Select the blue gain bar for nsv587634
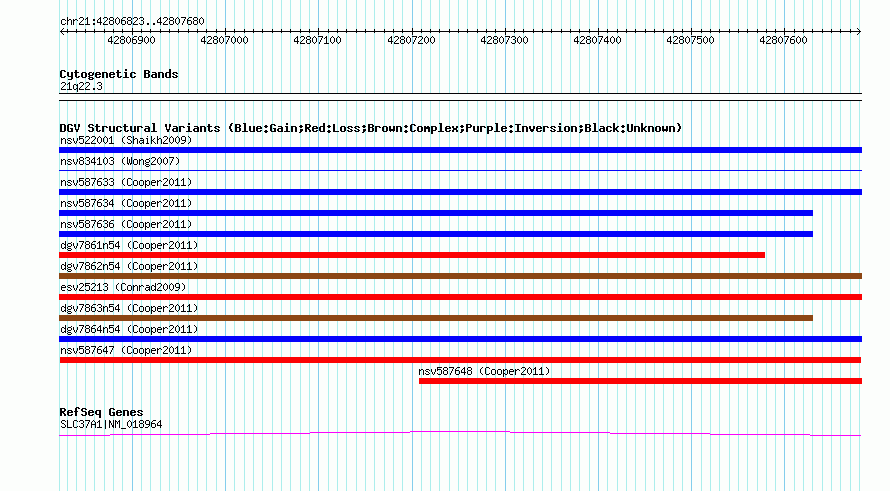The image size is (890, 491). pyautogui.click(x=436, y=213)
